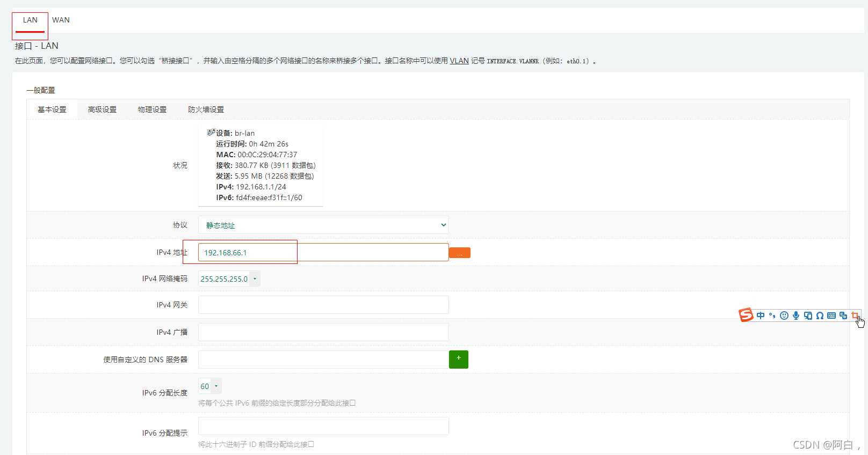The height and width of the screenshot is (455, 868).
Task: Select the 基本设置 tab
Action: (x=52, y=109)
